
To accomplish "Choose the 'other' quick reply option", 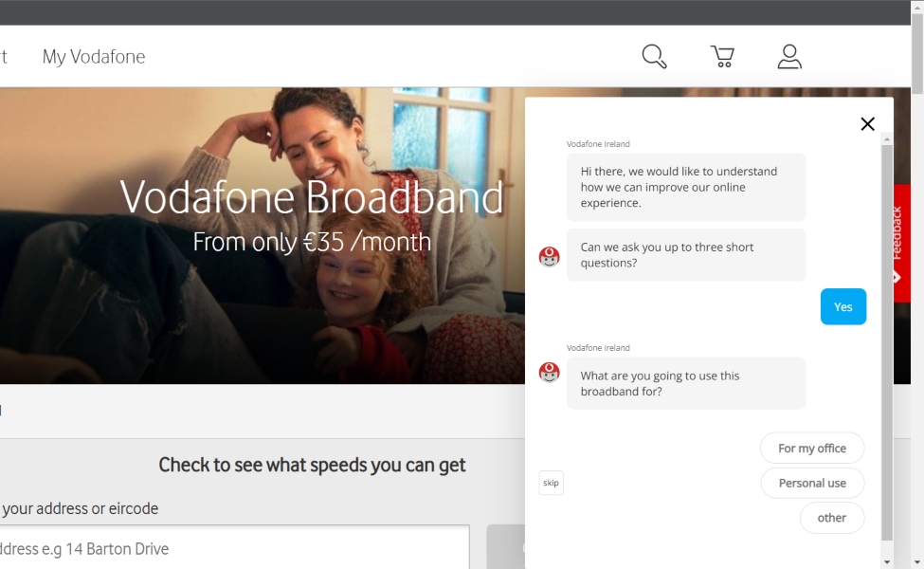I will [831, 518].
